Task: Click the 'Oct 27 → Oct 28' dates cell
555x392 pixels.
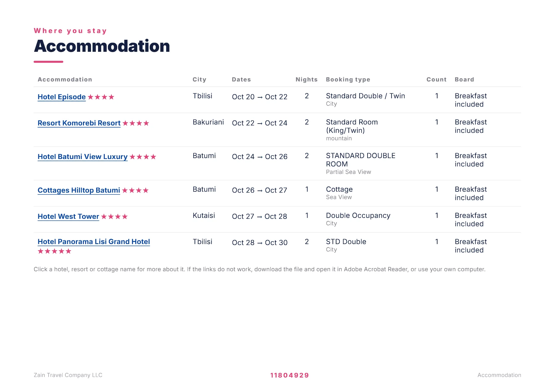Action: pos(260,216)
